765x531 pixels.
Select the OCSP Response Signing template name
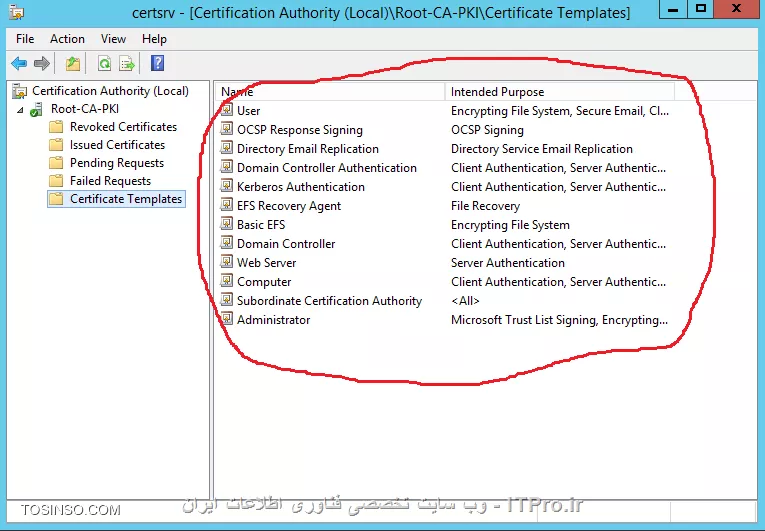click(x=300, y=130)
